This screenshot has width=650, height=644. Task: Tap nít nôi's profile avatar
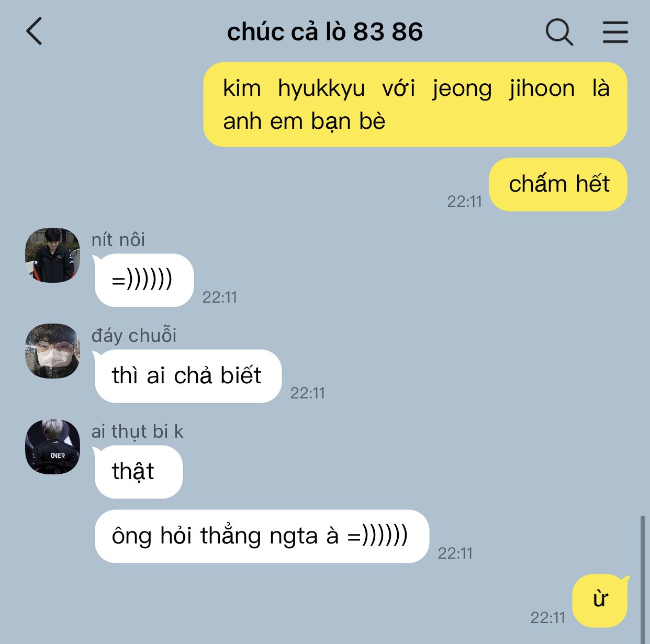tap(52, 256)
